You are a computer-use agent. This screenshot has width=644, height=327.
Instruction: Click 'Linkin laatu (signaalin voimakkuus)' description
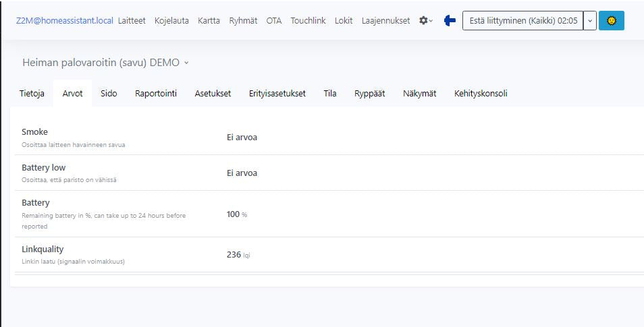tap(73, 262)
